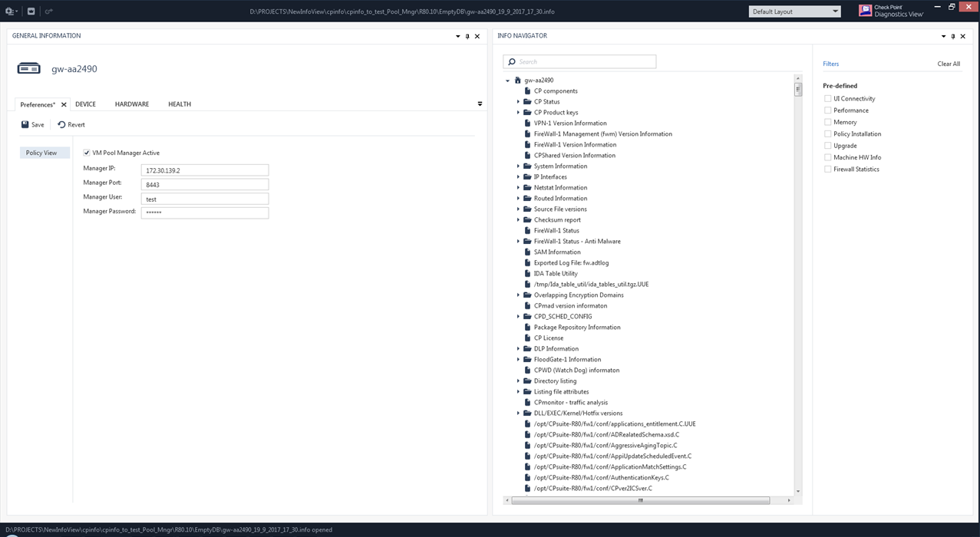This screenshot has height=537, width=980.
Task: Open the HEALTH tab
Action: coord(180,104)
